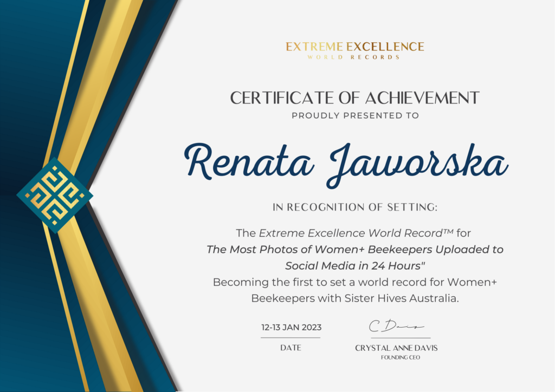555x392 pixels.
Task: Click the Social Media in 24 Hours text
Action: 352,266
